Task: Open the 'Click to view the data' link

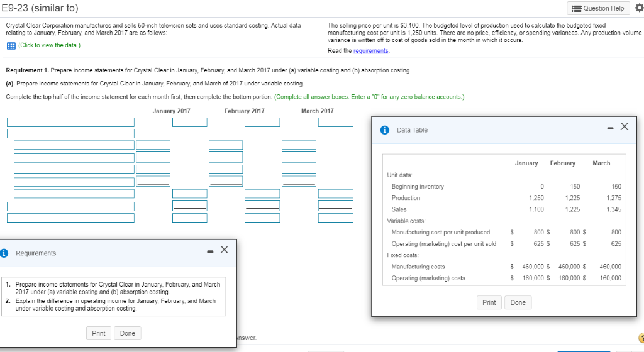Action: [49, 45]
